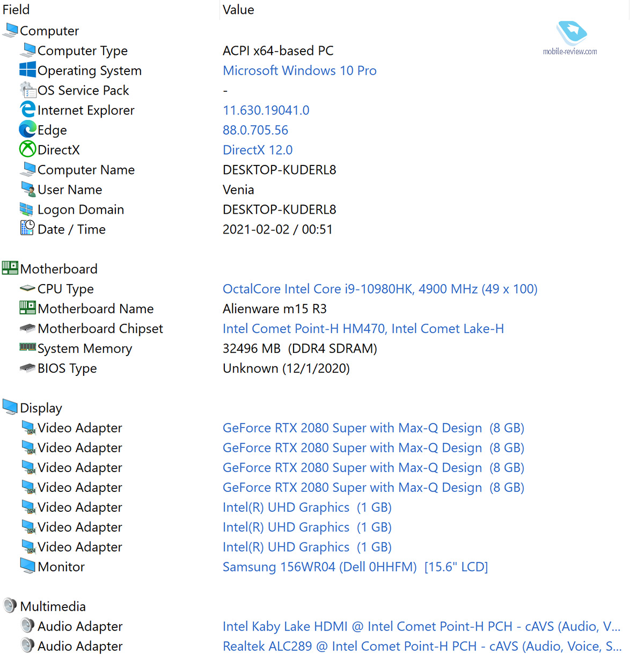
Task: Click the Monitor row icon
Action: [28, 566]
